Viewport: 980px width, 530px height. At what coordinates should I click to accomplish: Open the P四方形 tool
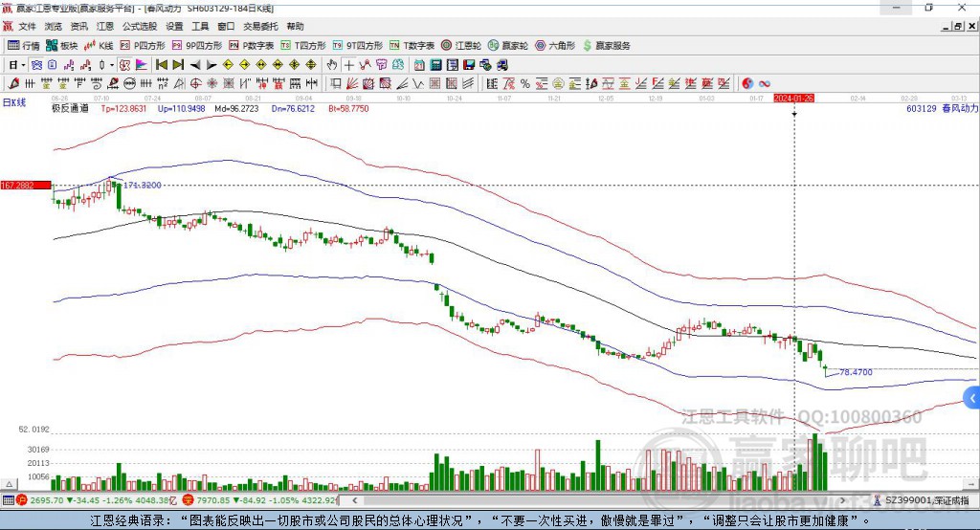pyautogui.click(x=143, y=46)
